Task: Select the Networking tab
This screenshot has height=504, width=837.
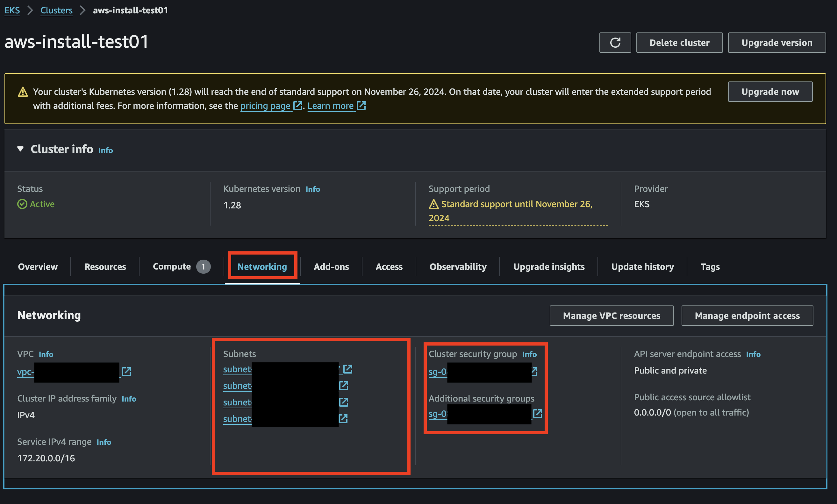Action: (262, 266)
